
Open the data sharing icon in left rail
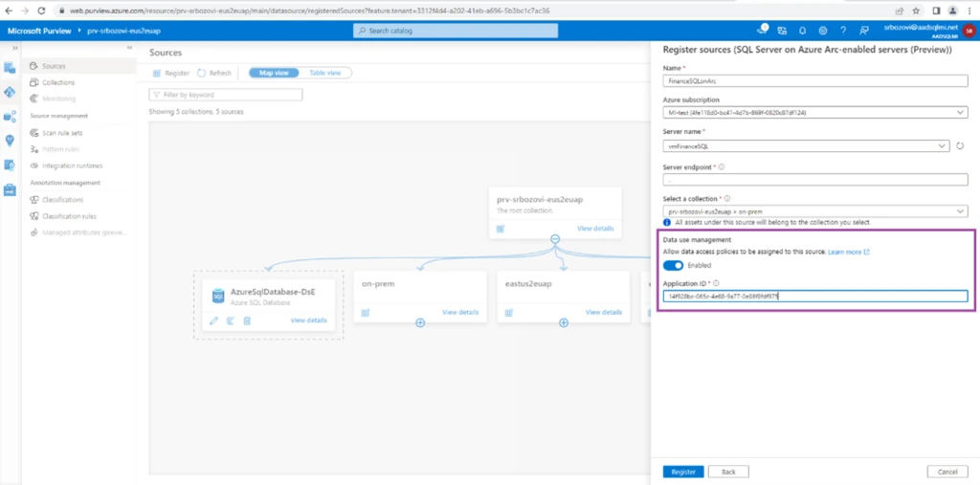click(10, 117)
